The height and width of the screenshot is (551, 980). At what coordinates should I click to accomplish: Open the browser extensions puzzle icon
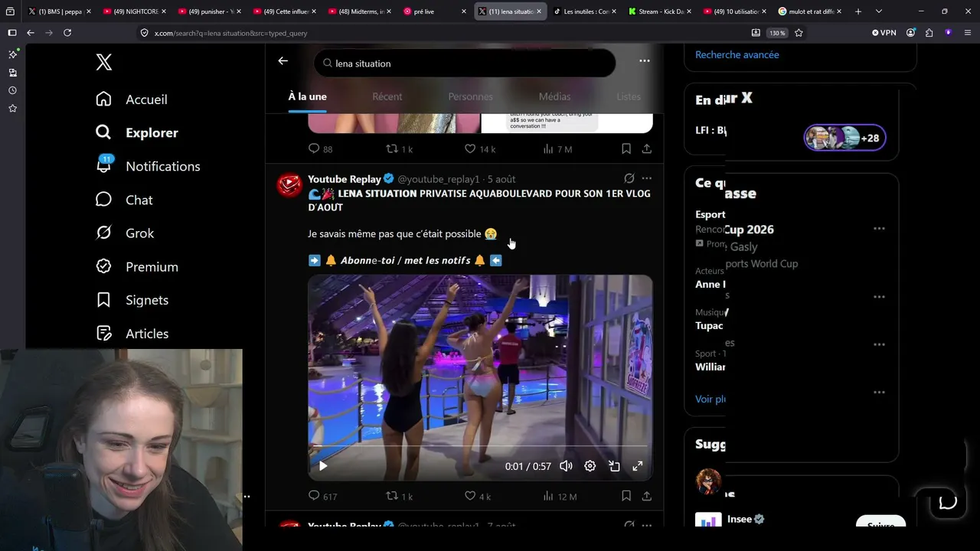tap(929, 33)
